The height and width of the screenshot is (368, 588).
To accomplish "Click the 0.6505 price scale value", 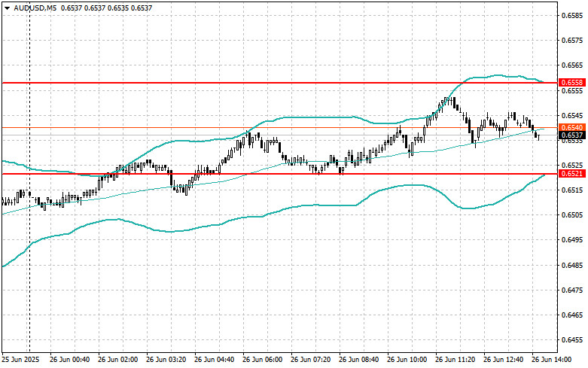I will click(572, 215).
